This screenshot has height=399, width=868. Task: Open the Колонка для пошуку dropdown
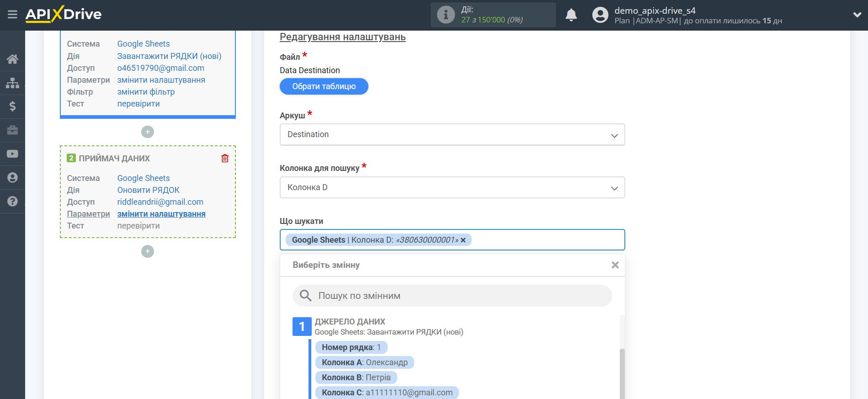coord(452,187)
